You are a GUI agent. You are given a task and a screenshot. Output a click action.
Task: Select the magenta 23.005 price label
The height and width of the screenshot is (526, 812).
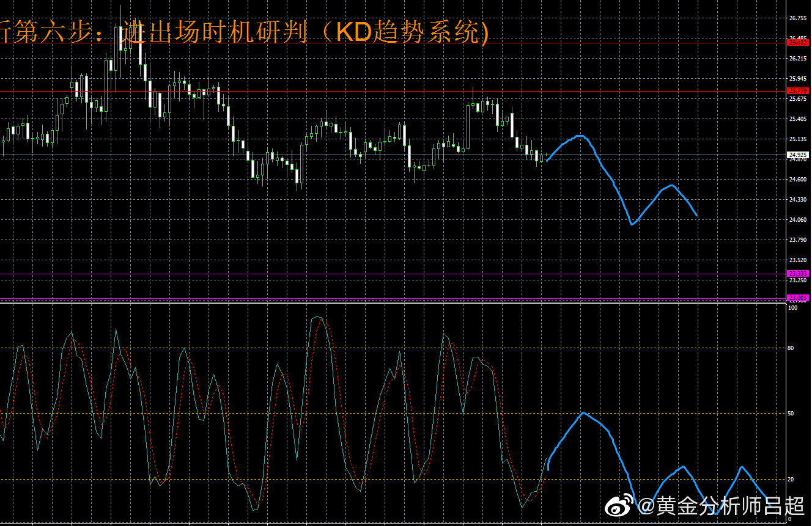click(x=798, y=298)
